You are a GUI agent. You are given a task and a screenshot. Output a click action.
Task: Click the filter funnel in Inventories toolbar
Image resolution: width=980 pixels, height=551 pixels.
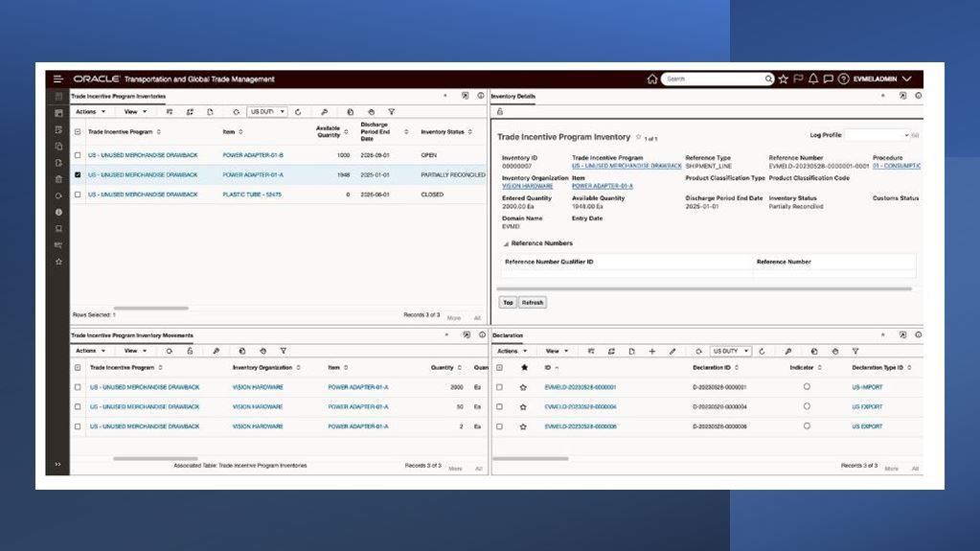pos(391,112)
